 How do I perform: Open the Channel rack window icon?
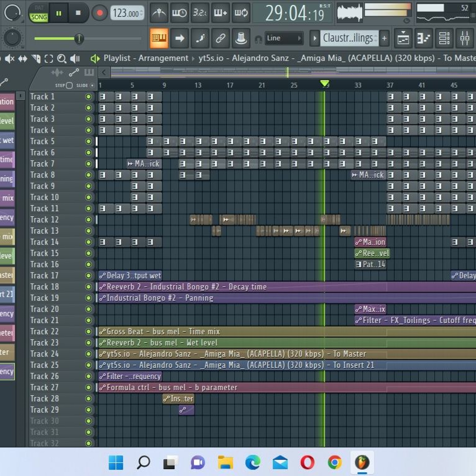click(444, 38)
